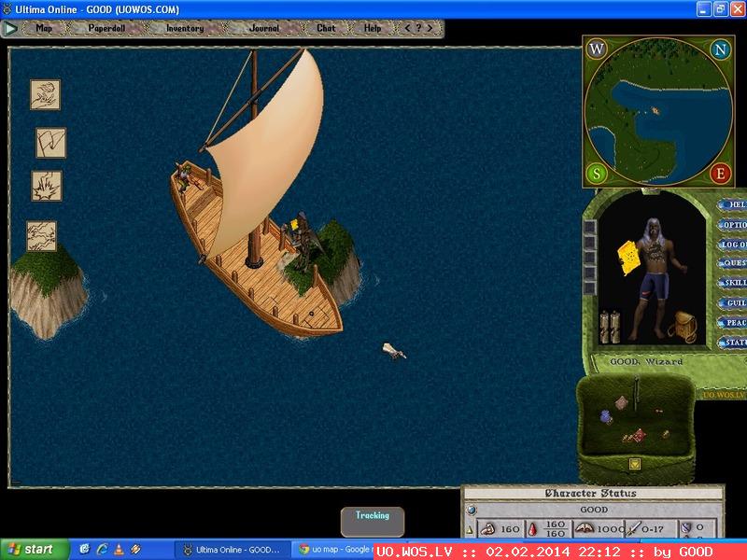747x560 pixels.
Task: Click the S compass marker on radar
Action: pos(596,174)
